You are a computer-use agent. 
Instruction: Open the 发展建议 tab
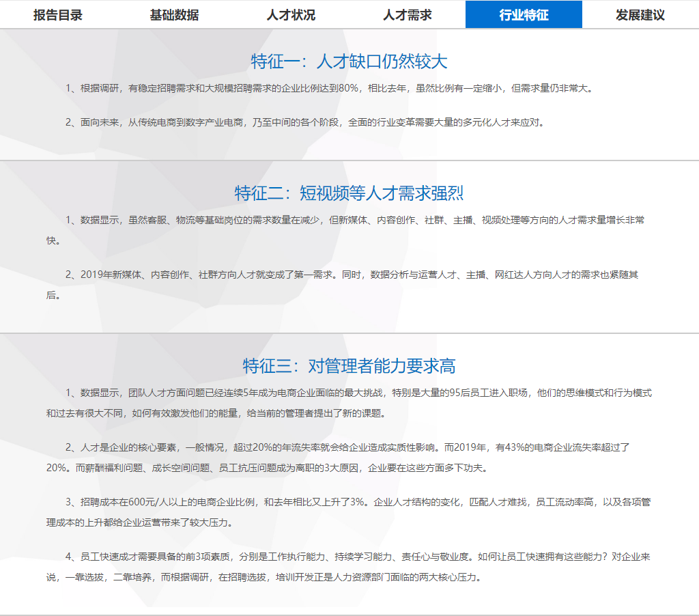pyautogui.click(x=640, y=15)
